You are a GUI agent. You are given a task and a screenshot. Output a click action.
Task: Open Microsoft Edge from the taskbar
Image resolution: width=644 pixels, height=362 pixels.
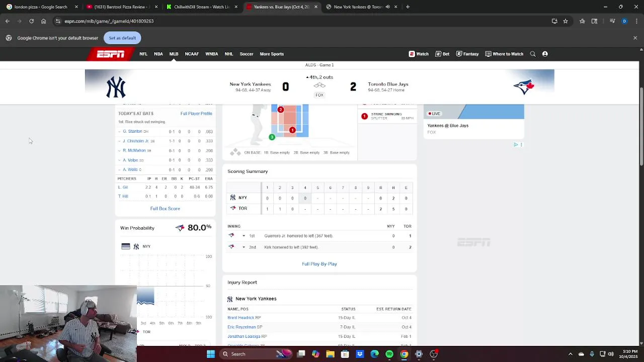click(374, 354)
